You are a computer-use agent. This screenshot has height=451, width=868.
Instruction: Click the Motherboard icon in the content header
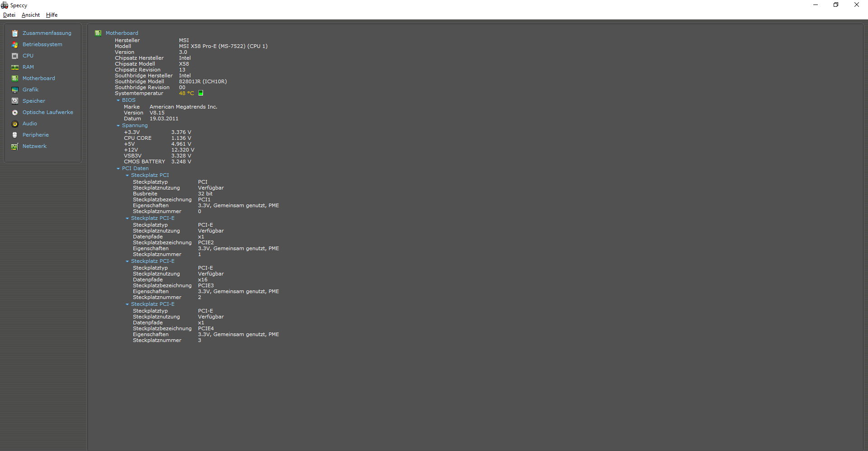[98, 33]
